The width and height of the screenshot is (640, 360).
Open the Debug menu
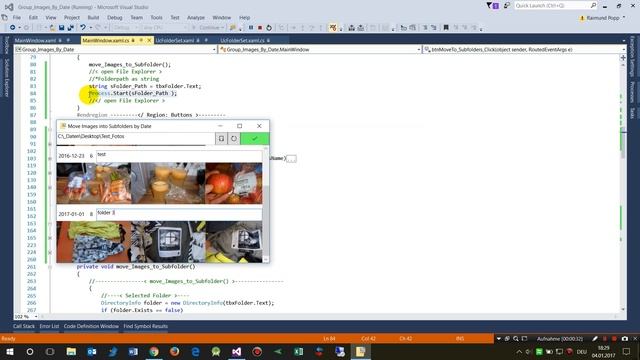click(115, 18)
